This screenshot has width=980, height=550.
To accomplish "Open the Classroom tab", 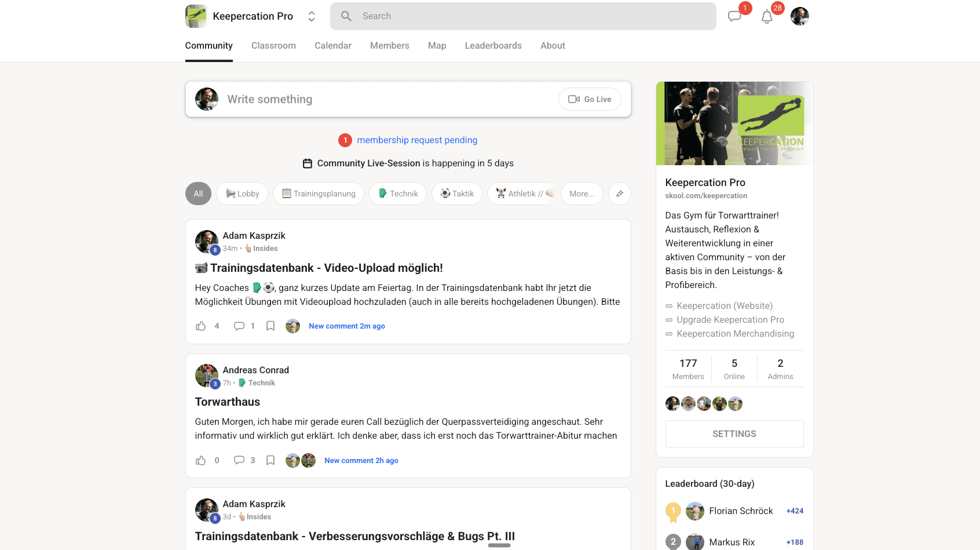I will tap(273, 46).
